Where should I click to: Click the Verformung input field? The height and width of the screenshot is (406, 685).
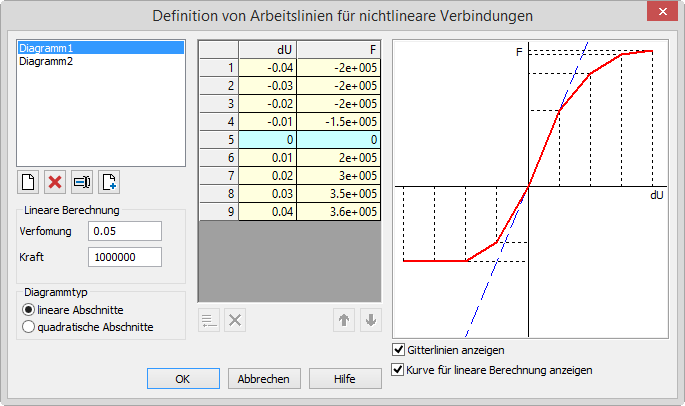coord(125,231)
